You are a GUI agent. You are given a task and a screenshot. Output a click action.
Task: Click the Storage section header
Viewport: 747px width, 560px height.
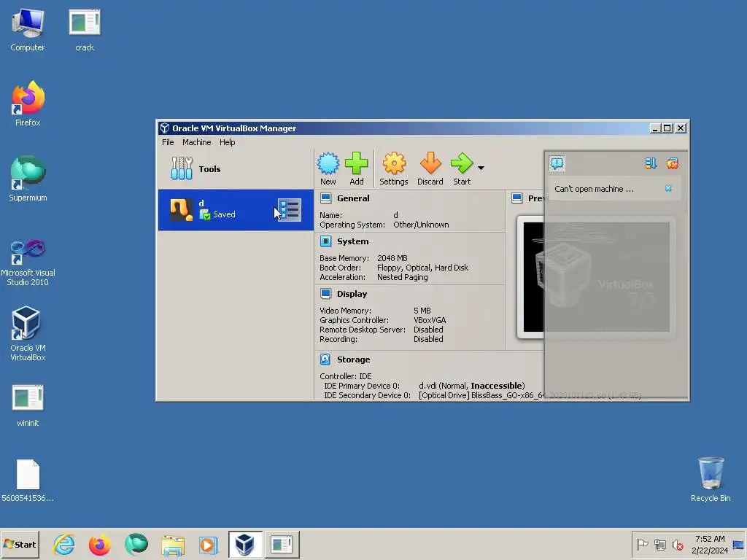[353, 359]
